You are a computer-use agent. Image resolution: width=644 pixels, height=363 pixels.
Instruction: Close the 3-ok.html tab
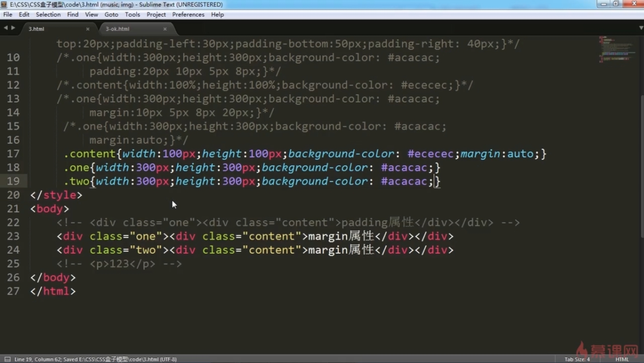pos(165,29)
